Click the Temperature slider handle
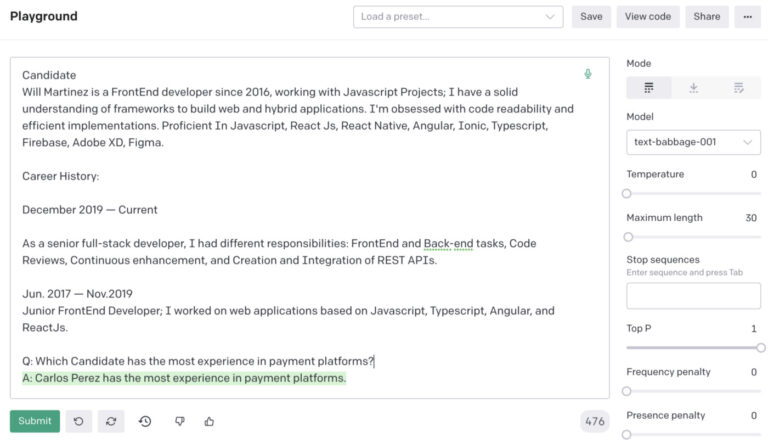 [x=626, y=194]
